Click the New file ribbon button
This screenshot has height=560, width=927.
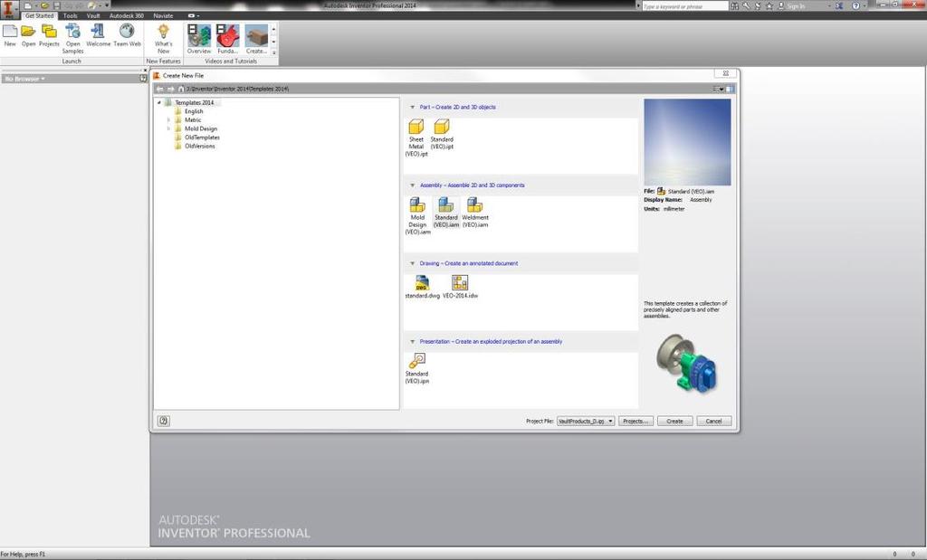pyautogui.click(x=10, y=35)
